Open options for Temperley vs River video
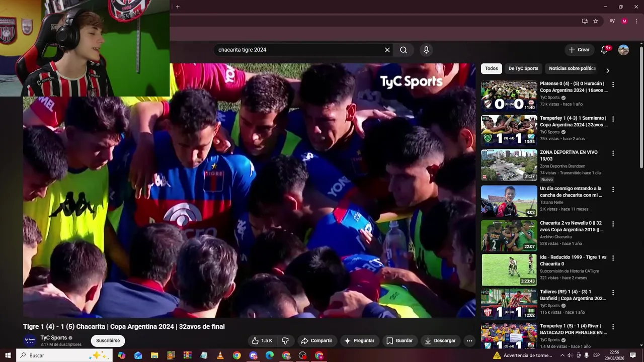Viewport: 644px width, 362px height. [x=613, y=327]
